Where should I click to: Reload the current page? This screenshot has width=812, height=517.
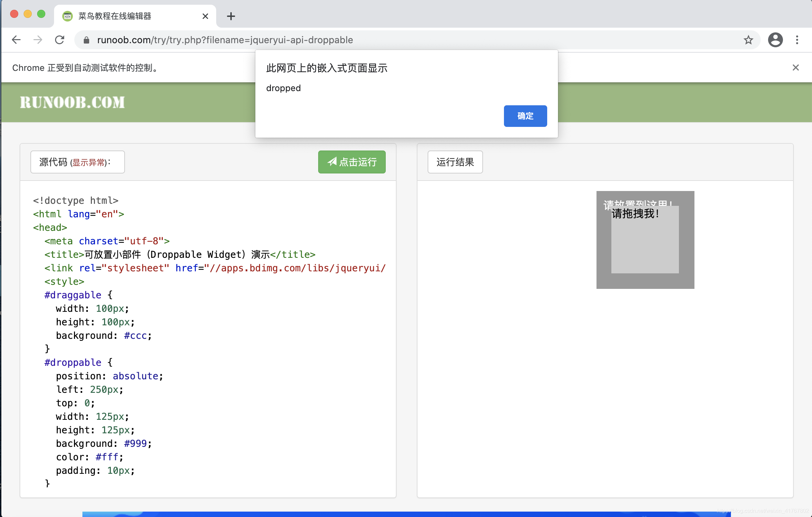60,39
